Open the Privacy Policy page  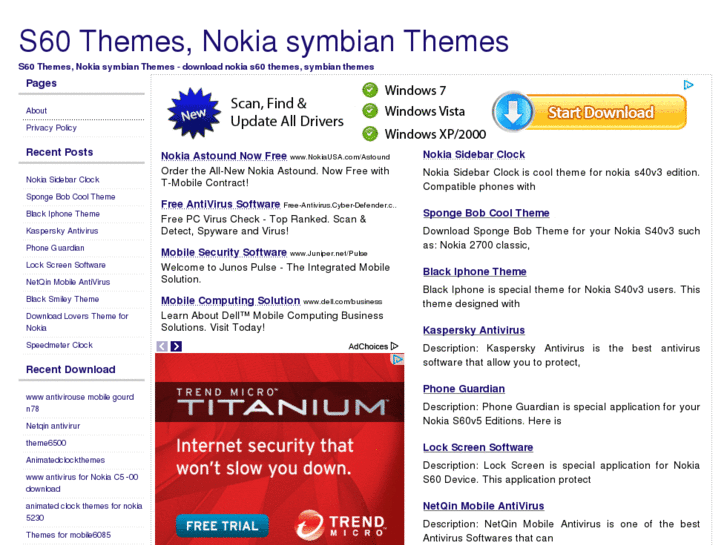51,128
